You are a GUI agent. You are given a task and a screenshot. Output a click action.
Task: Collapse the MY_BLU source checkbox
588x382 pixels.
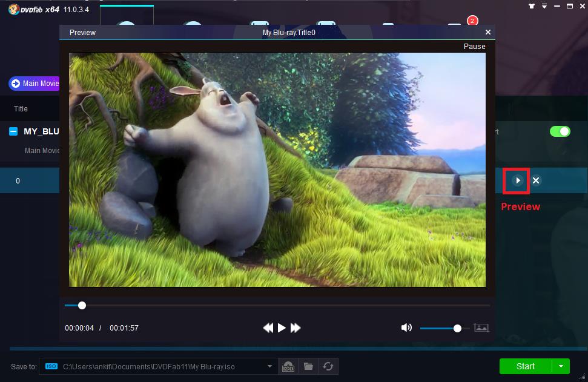coord(14,131)
